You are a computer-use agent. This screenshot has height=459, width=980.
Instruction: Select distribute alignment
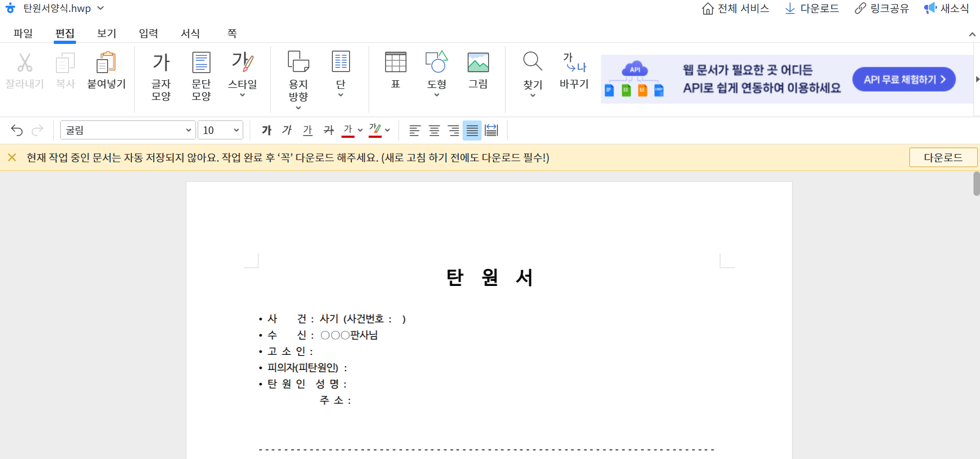click(x=491, y=130)
